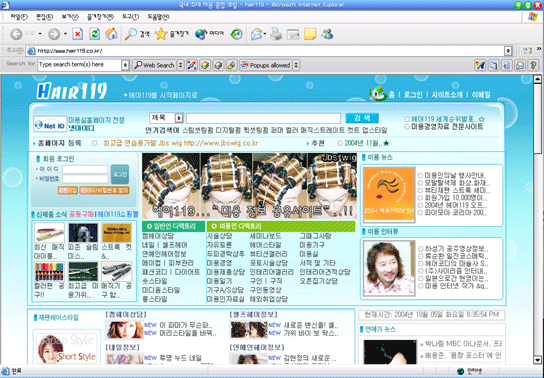Click the Forward arrow button

click(x=53, y=34)
